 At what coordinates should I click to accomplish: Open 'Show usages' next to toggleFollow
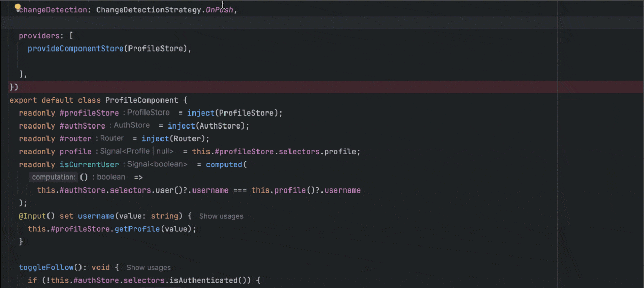click(x=149, y=268)
